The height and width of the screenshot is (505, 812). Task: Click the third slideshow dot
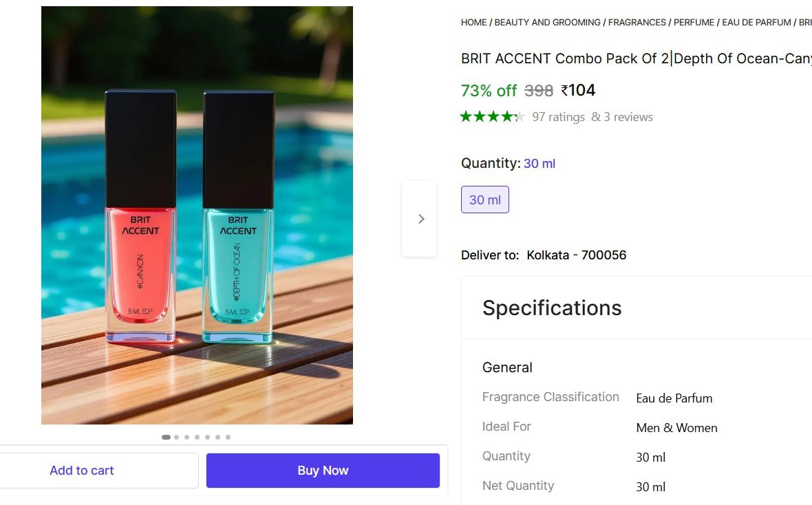pyautogui.click(x=186, y=437)
